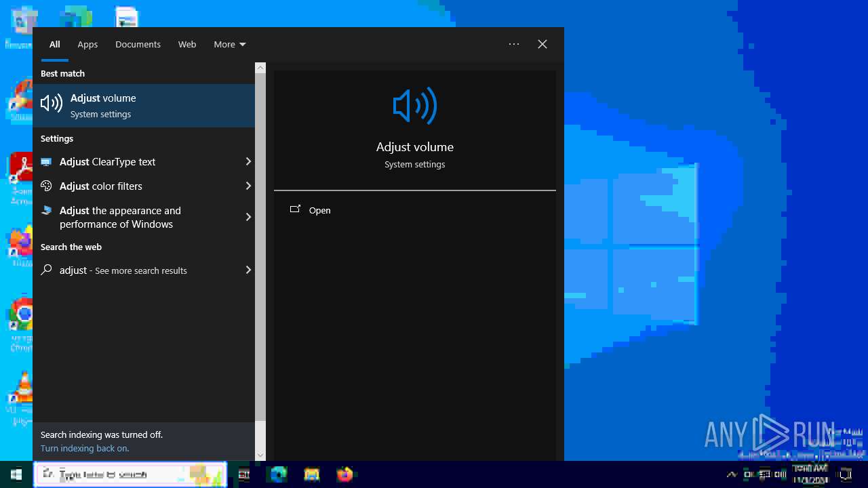Click the palette icon next to Adjust color filters
The height and width of the screenshot is (488, 868).
(x=46, y=186)
